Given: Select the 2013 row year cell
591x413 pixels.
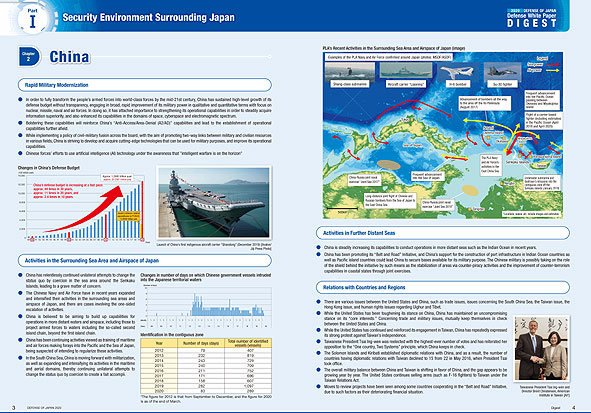Looking at the screenshot, I should (159, 355).
